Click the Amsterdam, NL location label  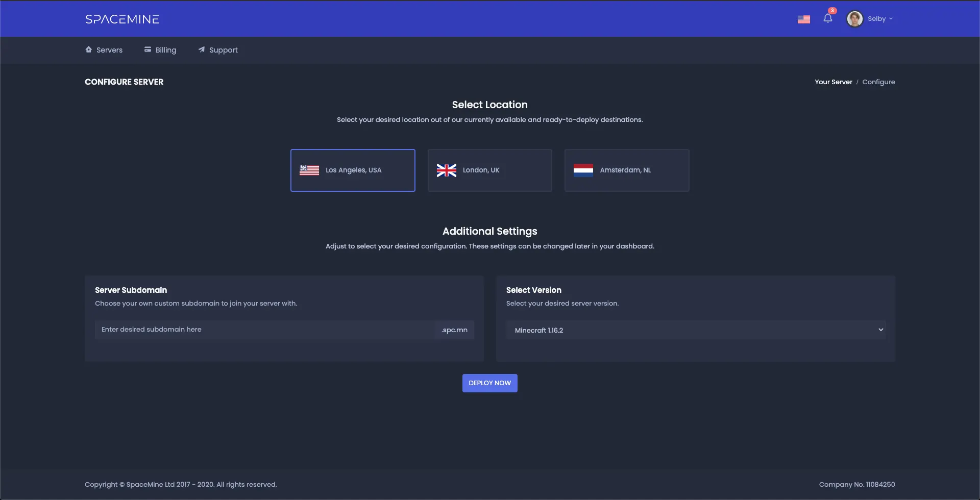tap(625, 170)
